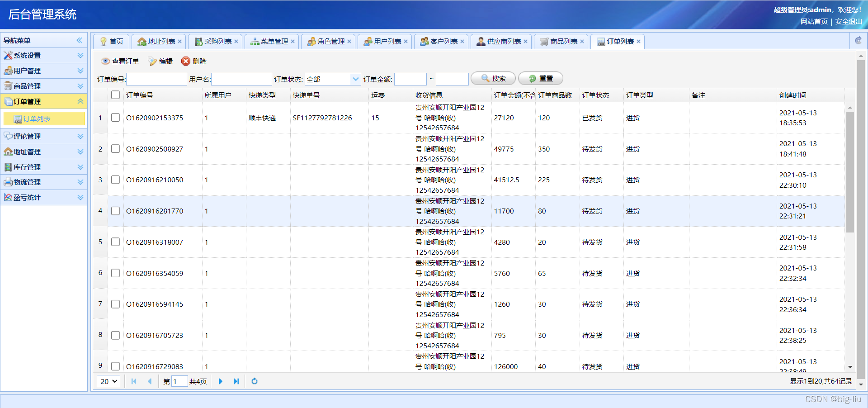This screenshot has width=868, height=408.
Task: Close the 客户列表 tab
Action: tap(462, 41)
